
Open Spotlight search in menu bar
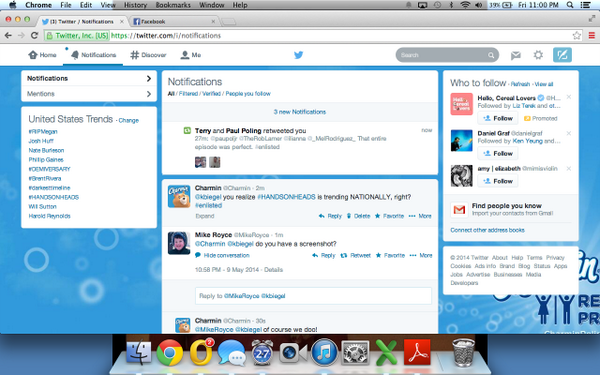coord(570,5)
